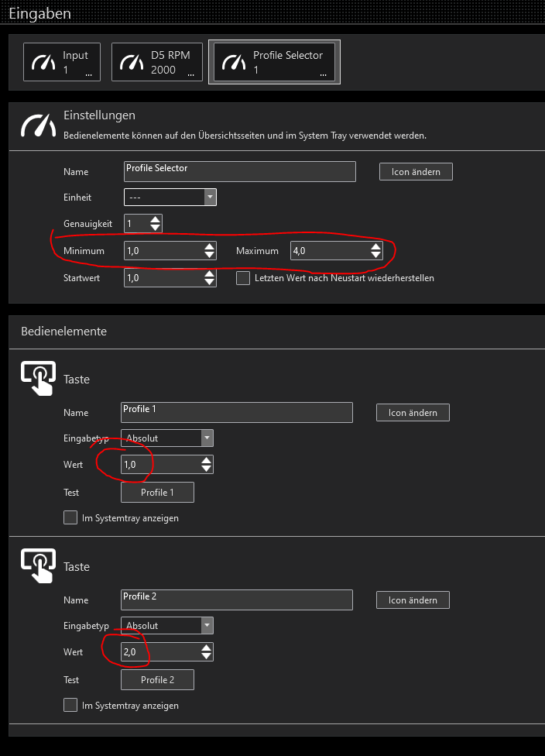Increase the Genauigkeit value

point(155,219)
